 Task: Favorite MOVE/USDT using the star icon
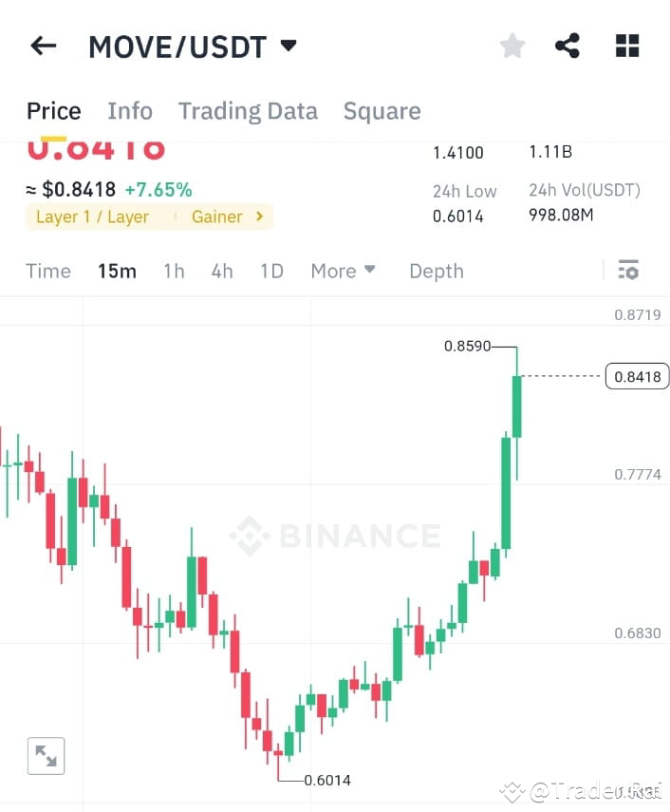click(512, 44)
